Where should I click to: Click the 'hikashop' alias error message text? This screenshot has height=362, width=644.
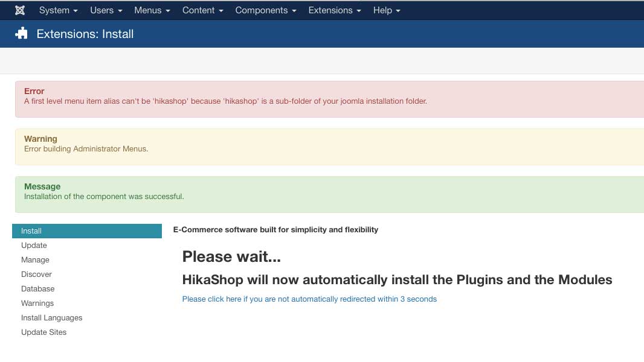pos(225,101)
